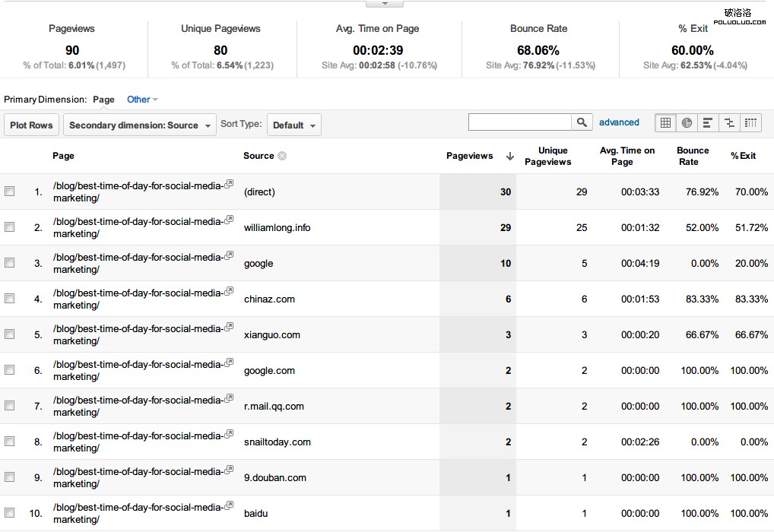The image size is (774, 532).
Task: Click inside the table search input field
Action: tap(520, 122)
